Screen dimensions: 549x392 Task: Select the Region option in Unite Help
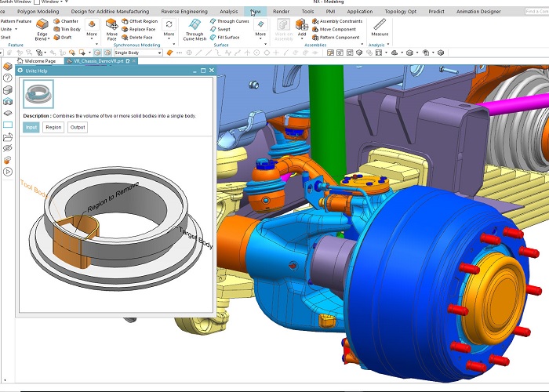(53, 127)
